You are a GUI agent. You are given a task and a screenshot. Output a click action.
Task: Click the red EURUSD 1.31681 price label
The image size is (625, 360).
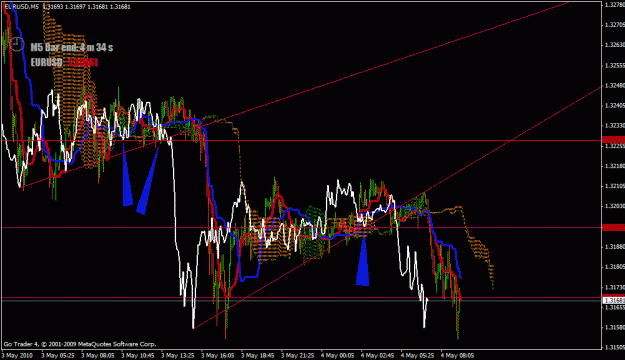tap(83, 63)
